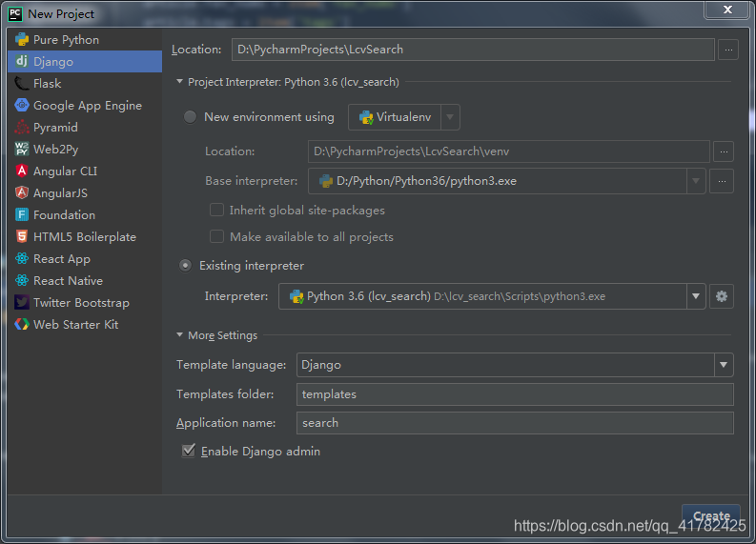756x544 pixels.
Task: Collapse the More Settings section
Action: pos(179,335)
